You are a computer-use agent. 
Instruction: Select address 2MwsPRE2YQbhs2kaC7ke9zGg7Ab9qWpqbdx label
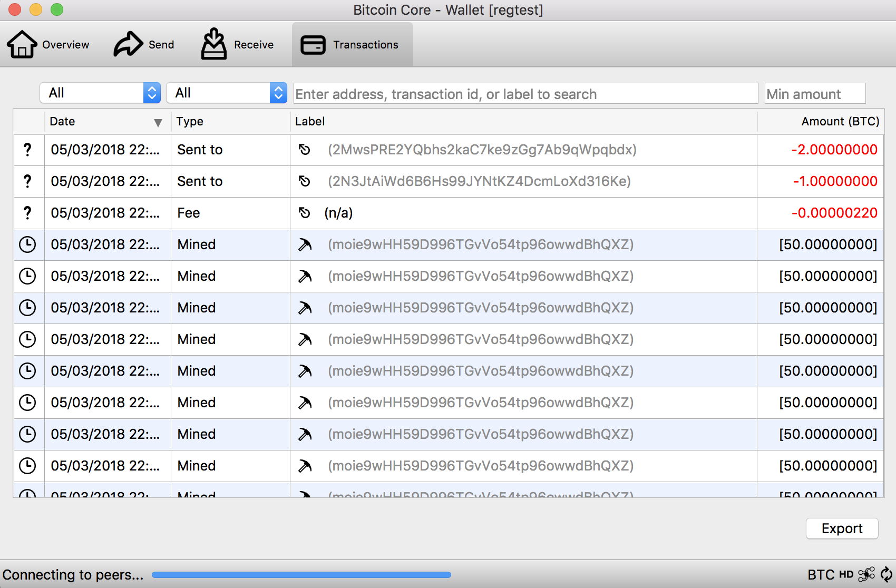click(x=482, y=150)
